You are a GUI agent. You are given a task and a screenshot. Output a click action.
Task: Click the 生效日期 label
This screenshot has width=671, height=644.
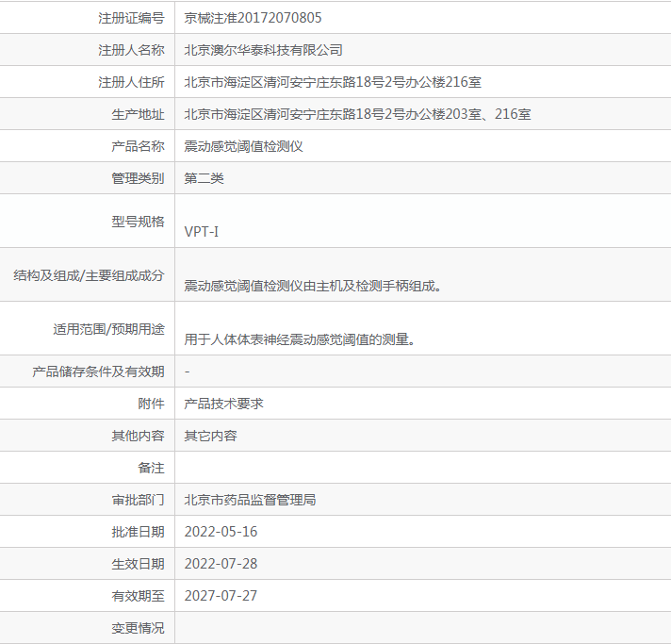(138, 564)
